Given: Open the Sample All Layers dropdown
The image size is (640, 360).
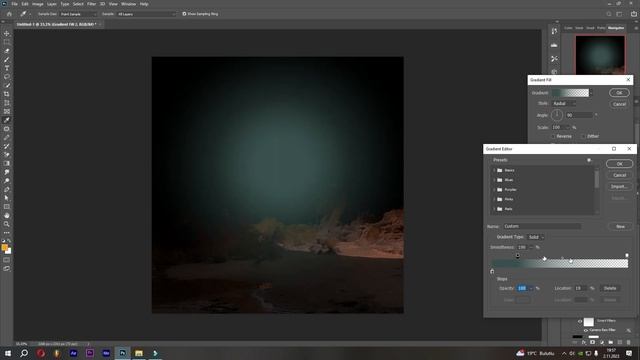Looking at the screenshot, I should (147, 14).
